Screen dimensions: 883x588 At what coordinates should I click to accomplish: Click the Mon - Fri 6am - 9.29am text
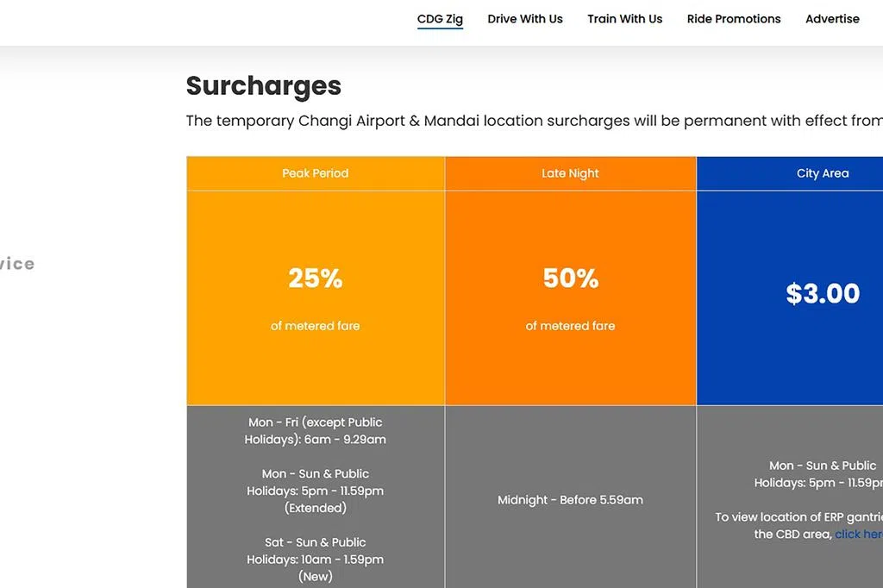click(x=316, y=431)
